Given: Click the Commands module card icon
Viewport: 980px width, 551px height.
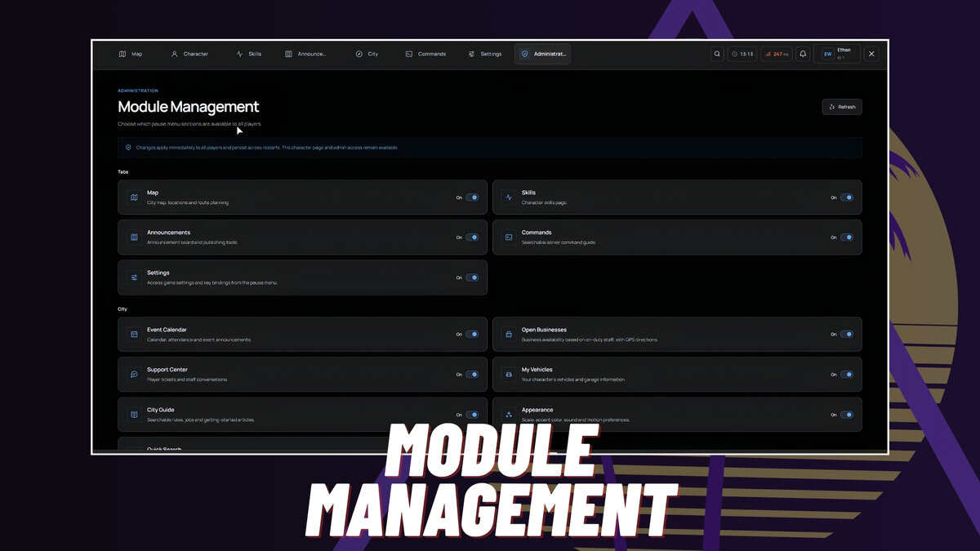Looking at the screenshot, I should (509, 238).
